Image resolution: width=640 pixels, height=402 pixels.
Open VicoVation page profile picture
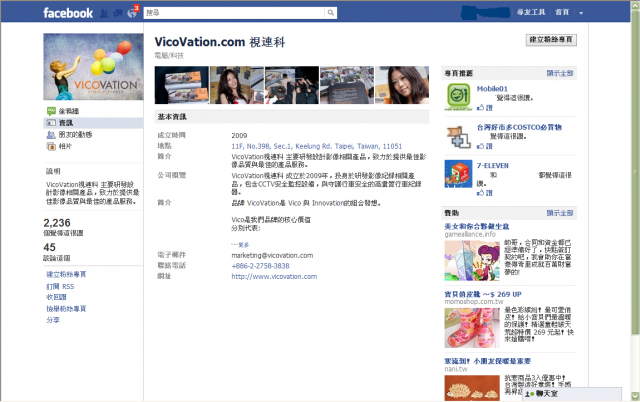pyautogui.click(x=93, y=67)
